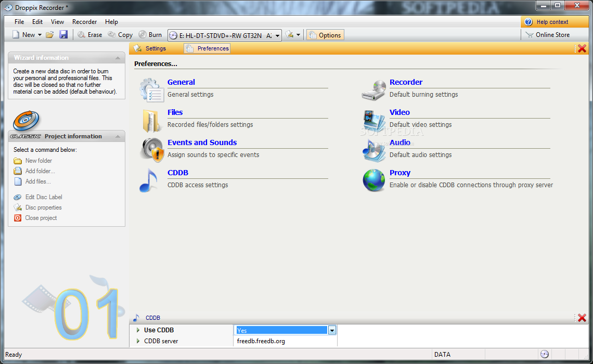
Task: Click the disc icon in status bar
Action: click(544, 354)
